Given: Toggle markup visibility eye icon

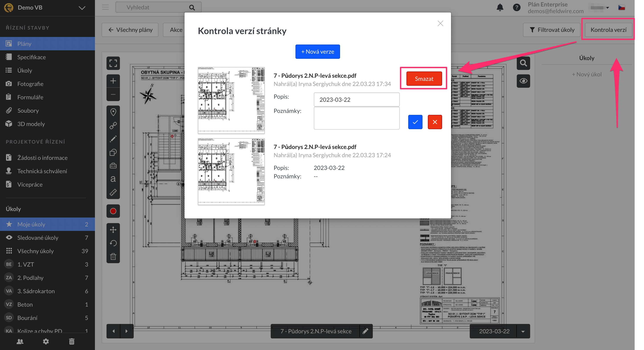Looking at the screenshot, I should click(523, 81).
